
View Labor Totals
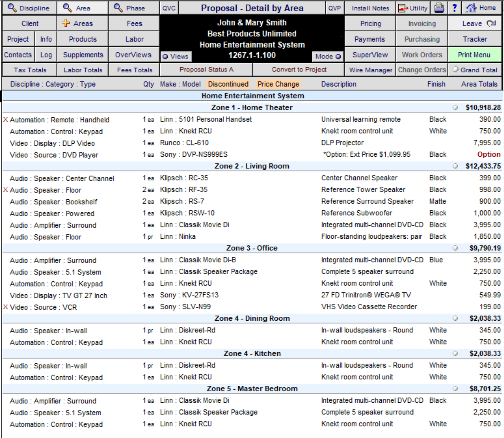[x=82, y=70]
